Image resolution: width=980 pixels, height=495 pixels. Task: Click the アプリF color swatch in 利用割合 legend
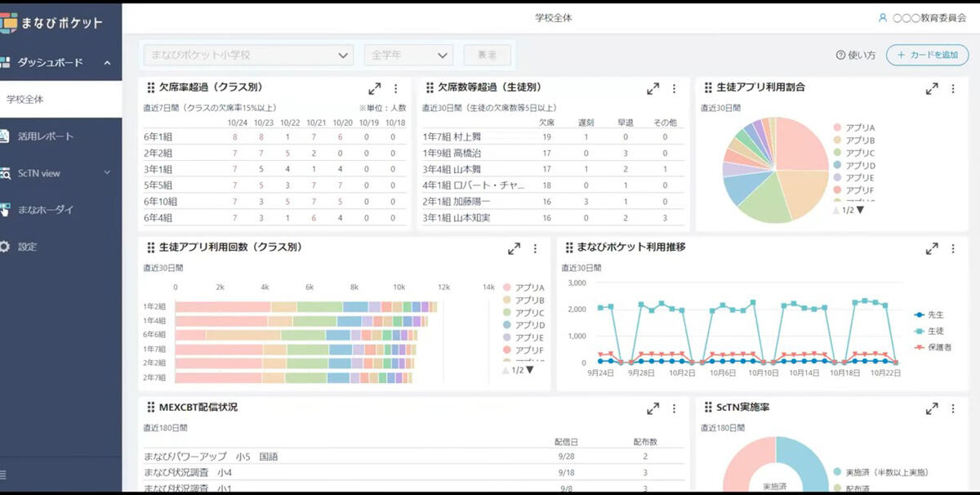(836, 190)
